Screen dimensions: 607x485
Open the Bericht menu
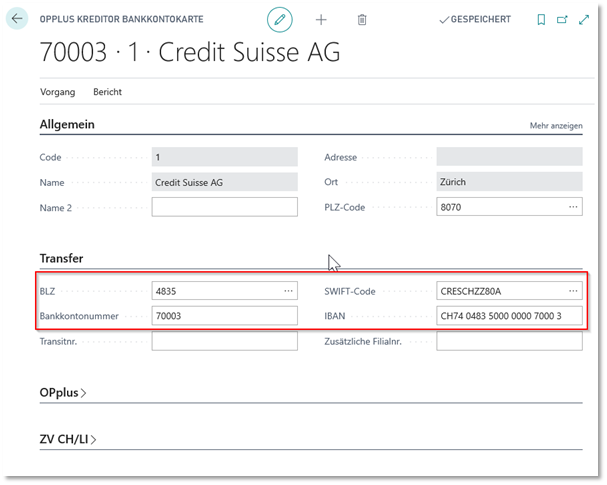click(107, 92)
